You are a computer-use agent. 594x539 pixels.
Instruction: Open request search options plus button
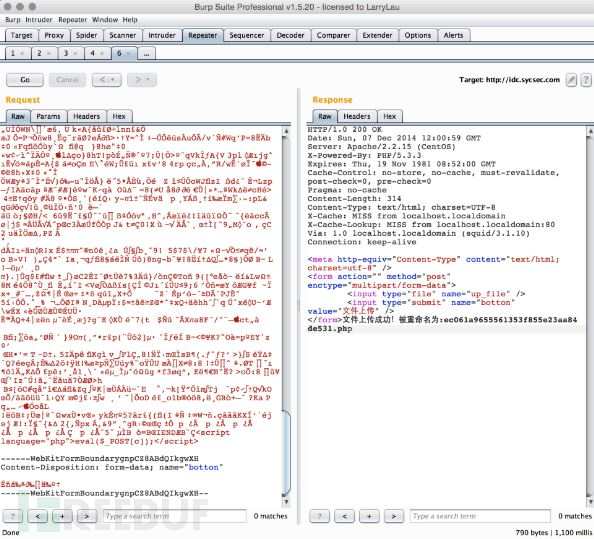62,516
